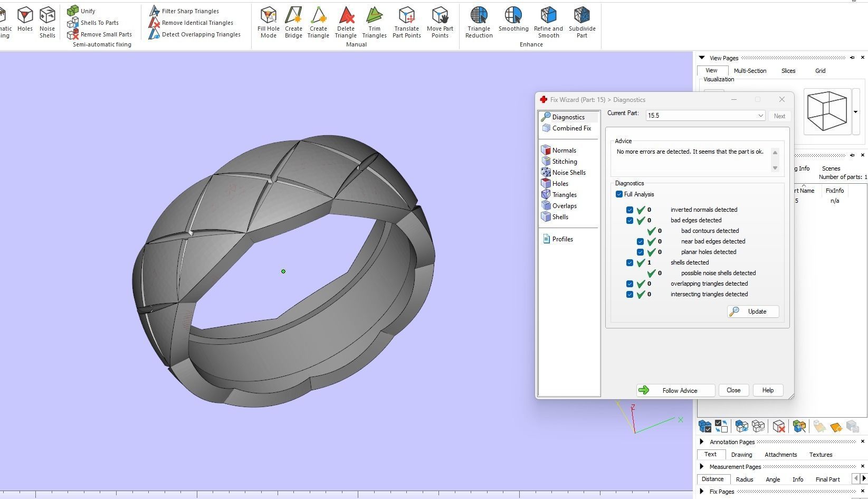Image resolution: width=868 pixels, height=499 pixels.
Task: Open Profiles in Fix Wizard
Action: click(558, 239)
